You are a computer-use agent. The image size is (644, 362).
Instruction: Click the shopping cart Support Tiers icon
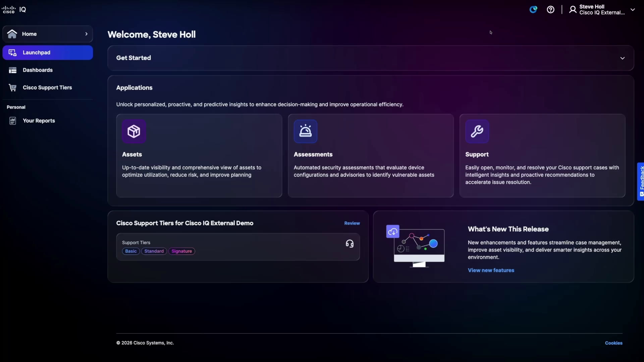coord(13,87)
